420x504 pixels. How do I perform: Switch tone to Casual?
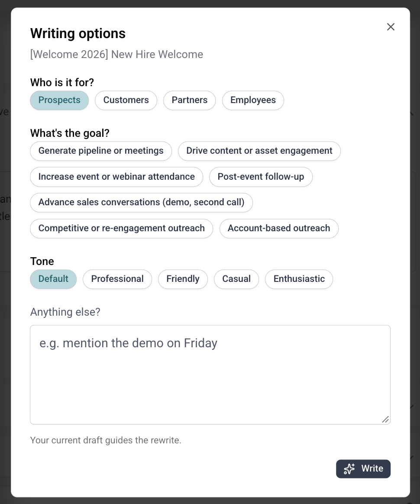236,279
